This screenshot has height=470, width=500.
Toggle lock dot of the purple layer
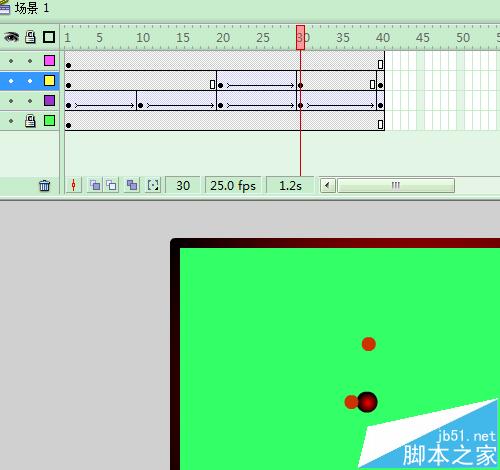(x=30, y=101)
